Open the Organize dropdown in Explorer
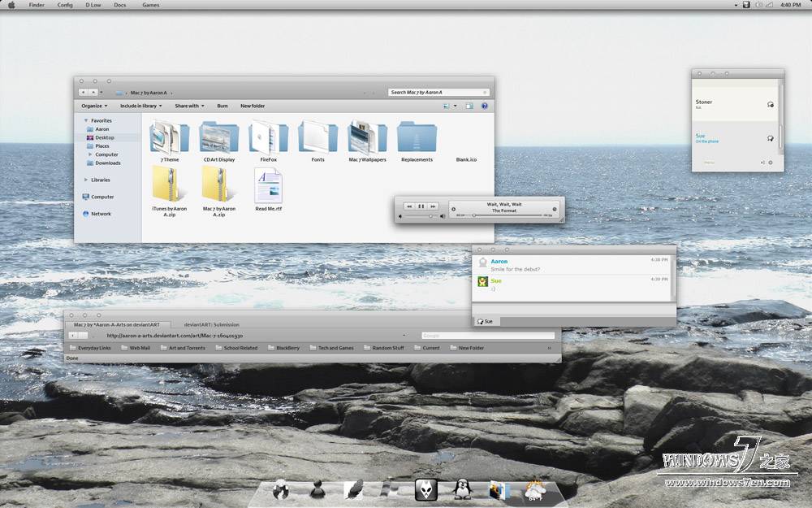This screenshot has height=508, width=812. [93, 106]
